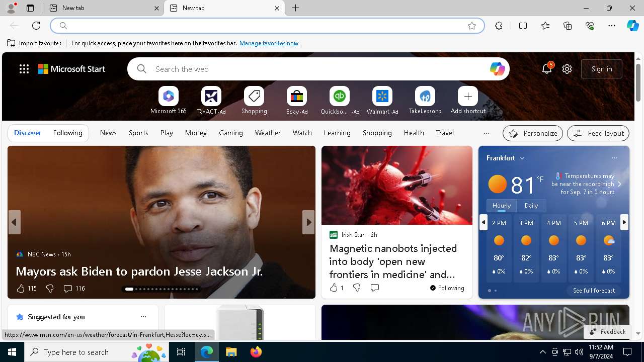Viewport: 644px width, 362px height.
Task: Click the Add shortcut plus tile
Action: (468, 96)
